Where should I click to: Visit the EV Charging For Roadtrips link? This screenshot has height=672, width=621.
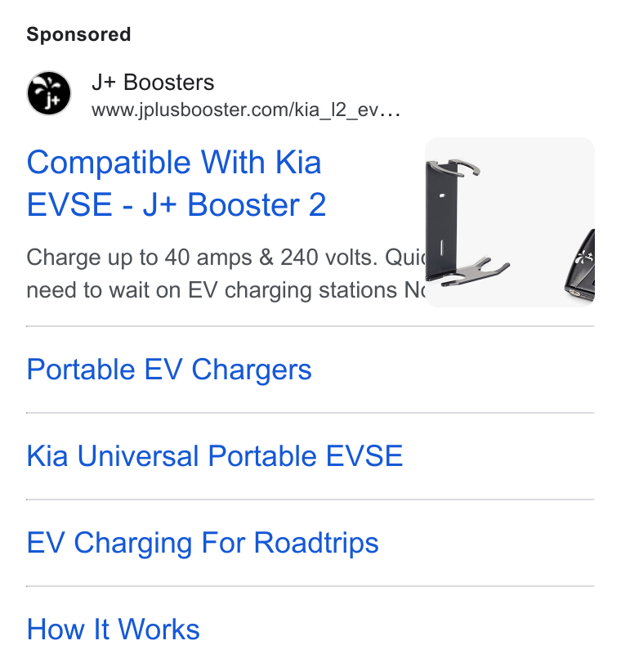[x=203, y=543]
